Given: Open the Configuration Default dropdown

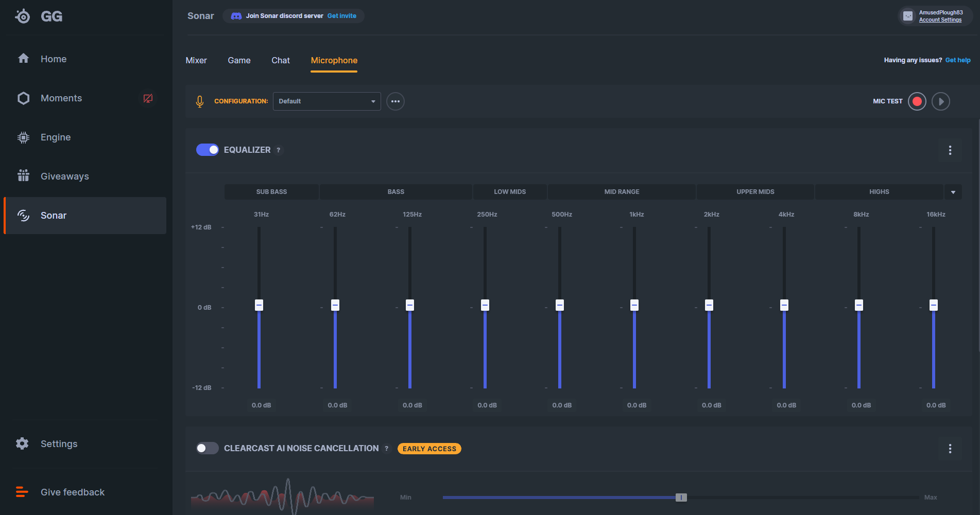Looking at the screenshot, I should click(x=326, y=101).
